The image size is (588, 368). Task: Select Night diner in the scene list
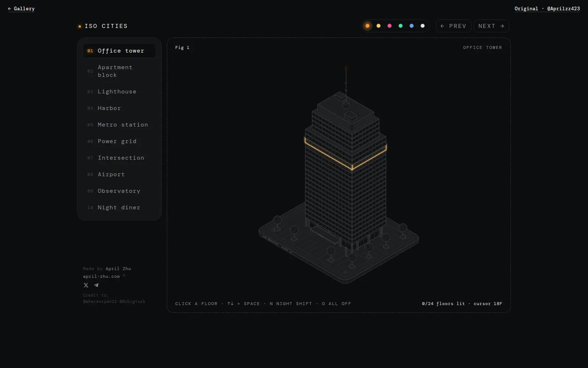[119, 208]
